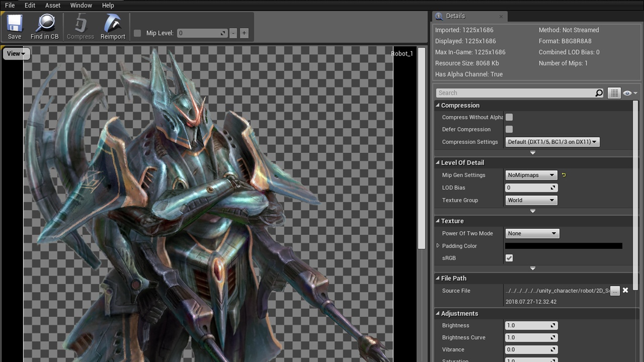This screenshot has height=362, width=644.
Task: Expand the Padding Color property
Action: tap(438, 246)
